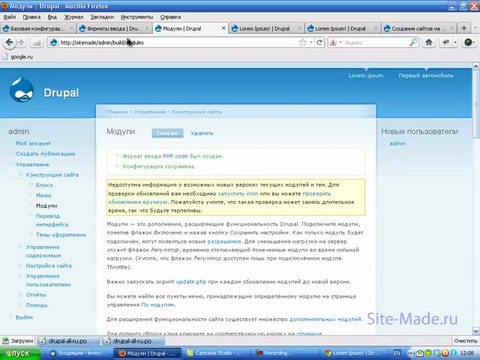The width and height of the screenshot is (480, 360).
Task: Switch to Входящие taskbar item
Action: click(x=80, y=353)
